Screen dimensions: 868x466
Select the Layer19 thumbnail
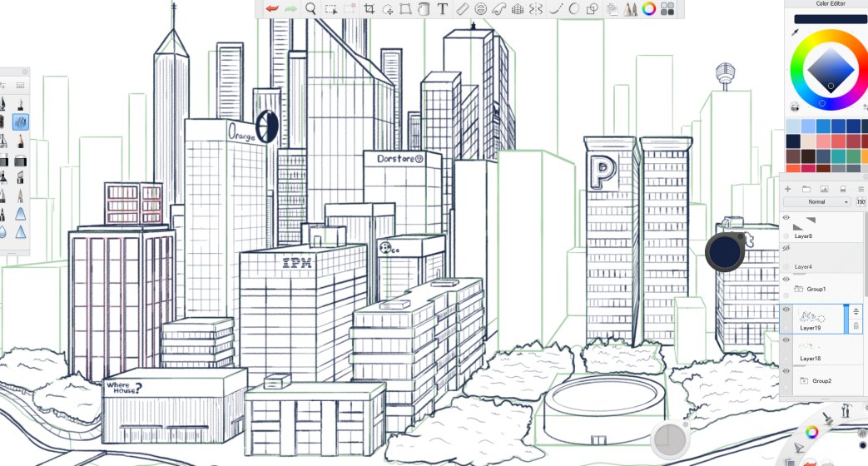point(811,317)
